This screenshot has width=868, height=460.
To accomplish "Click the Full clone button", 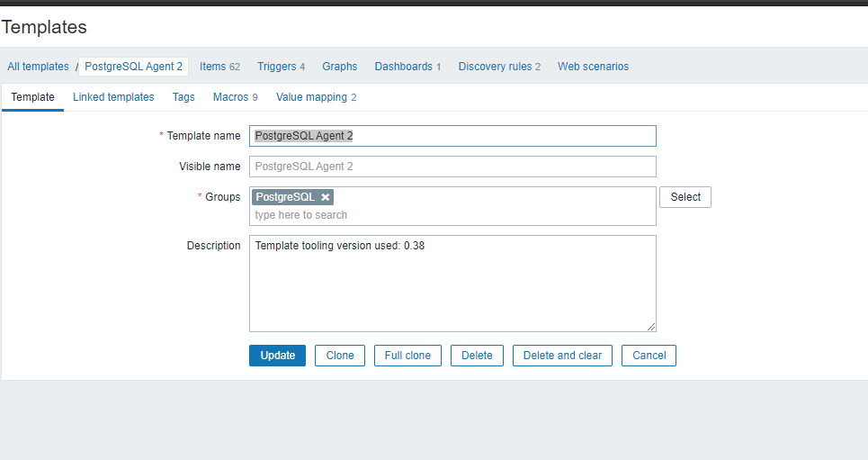I will tap(408, 356).
